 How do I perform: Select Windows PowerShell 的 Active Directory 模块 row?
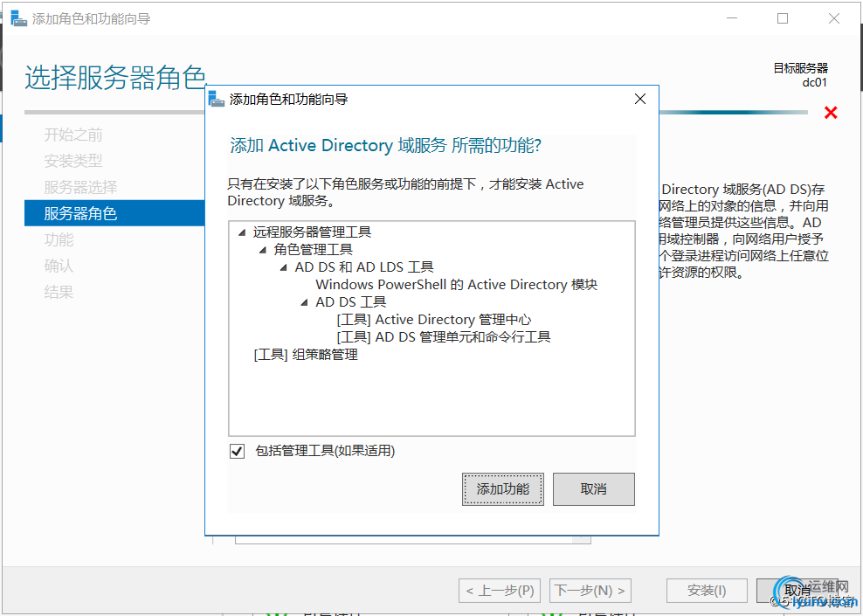(x=456, y=285)
